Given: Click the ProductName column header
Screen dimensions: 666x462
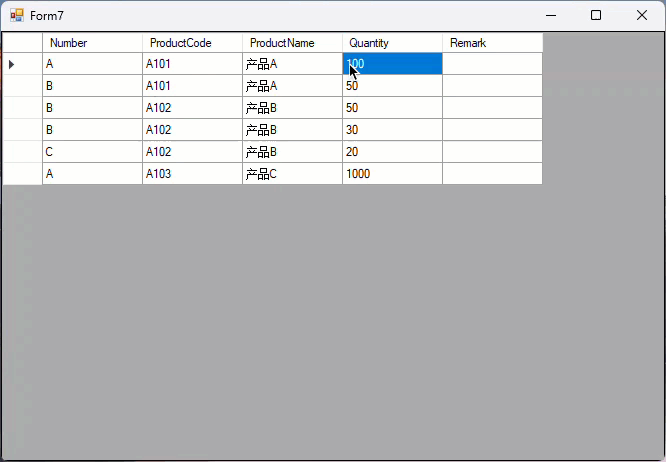Looking at the screenshot, I should [x=292, y=43].
